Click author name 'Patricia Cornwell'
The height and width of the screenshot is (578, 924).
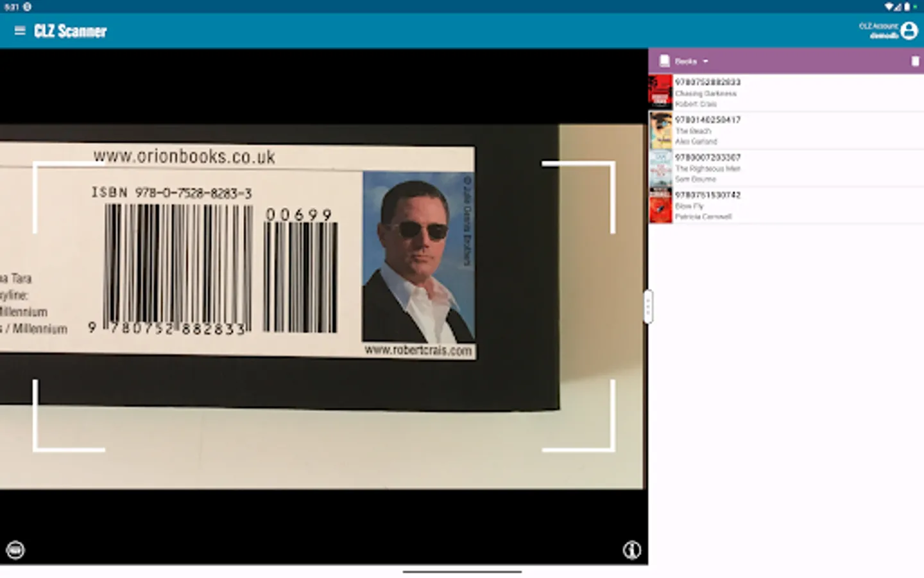(703, 217)
